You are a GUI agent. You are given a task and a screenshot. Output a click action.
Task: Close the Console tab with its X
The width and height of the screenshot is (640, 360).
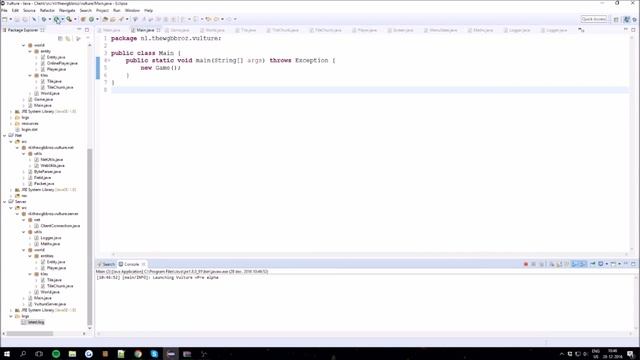coord(143,264)
